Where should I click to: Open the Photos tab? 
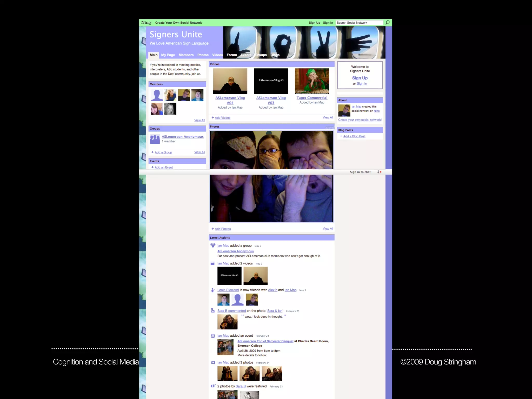203,55
